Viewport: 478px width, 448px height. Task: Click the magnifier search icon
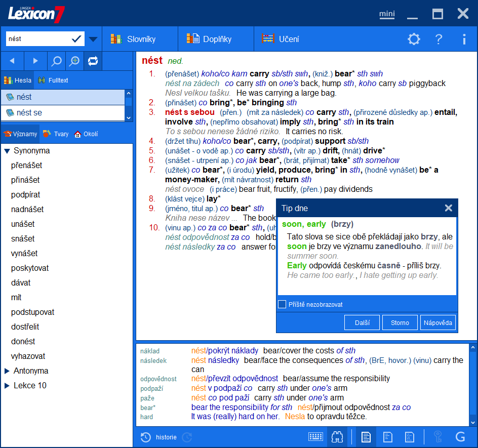(56, 61)
